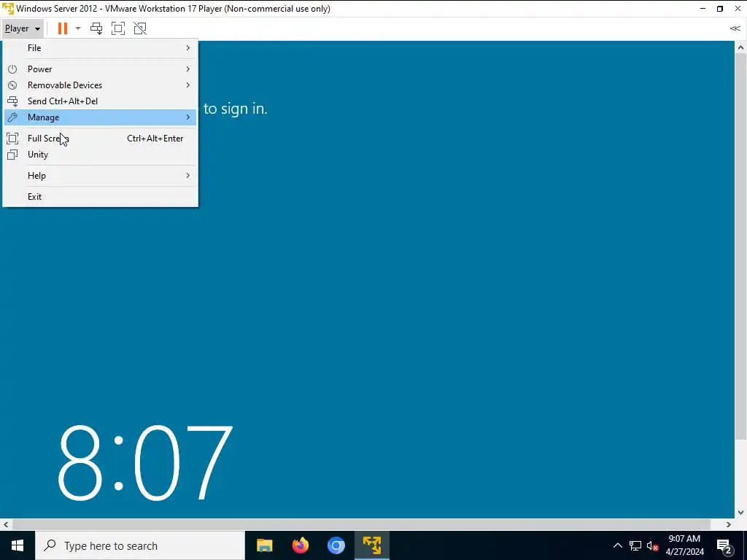
Task: Expand Removable Devices chevron arrow
Action: point(187,85)
